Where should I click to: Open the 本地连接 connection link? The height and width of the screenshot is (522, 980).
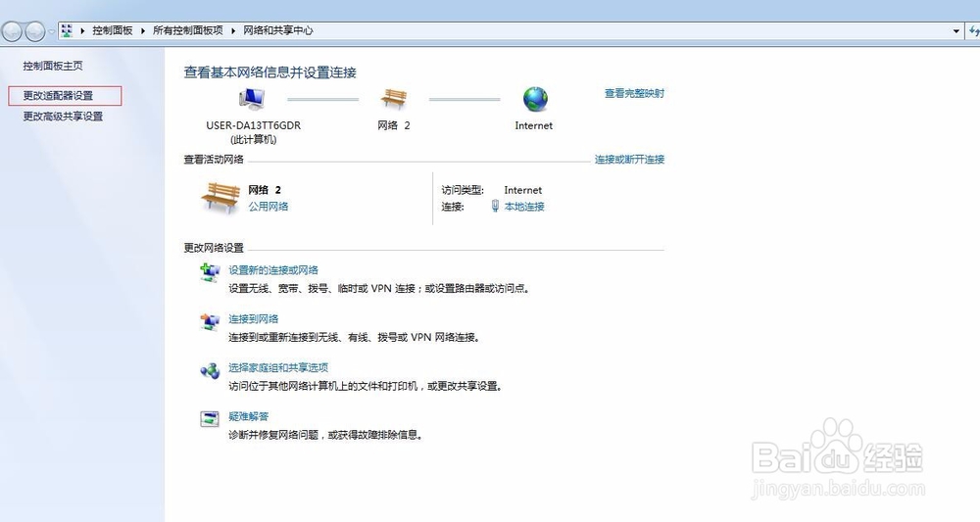coord(524,206)
